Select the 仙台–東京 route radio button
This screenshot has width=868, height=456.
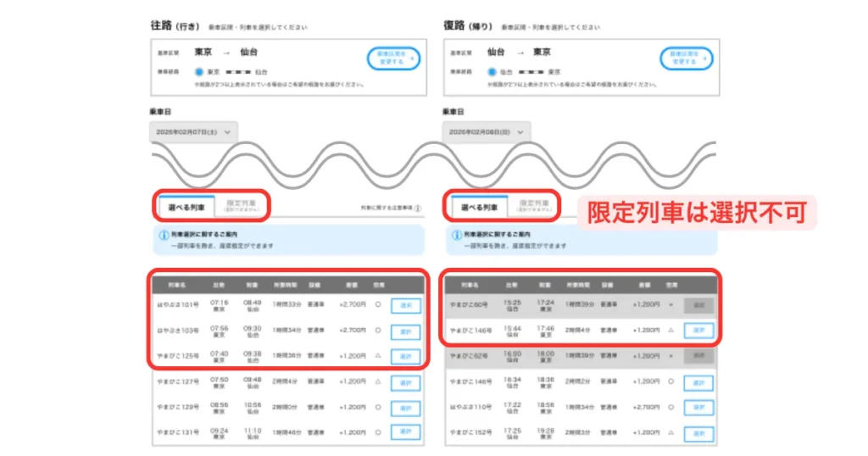click(x=492, y=72)
